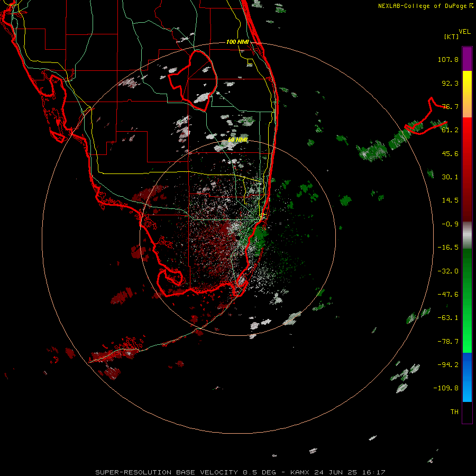The width and height of the screenshot is (476, 476).
Task: Pick the purple segment of the velocity scale
Action: click(x=467, y=59)
